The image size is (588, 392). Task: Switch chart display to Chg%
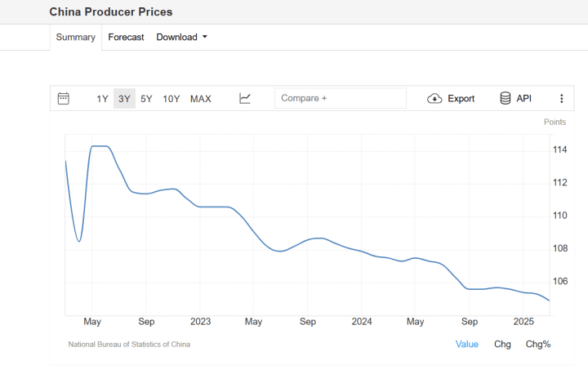click(538, 344)
